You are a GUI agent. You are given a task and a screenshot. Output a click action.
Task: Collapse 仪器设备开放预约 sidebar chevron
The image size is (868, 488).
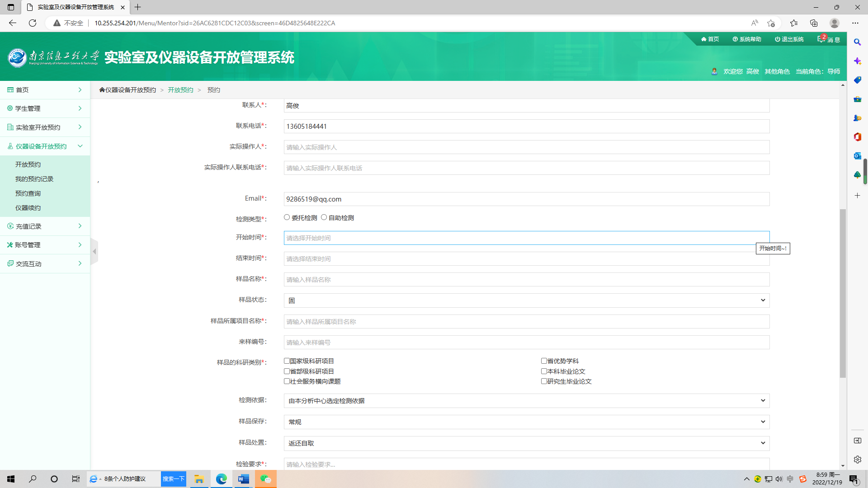(80, 146)
